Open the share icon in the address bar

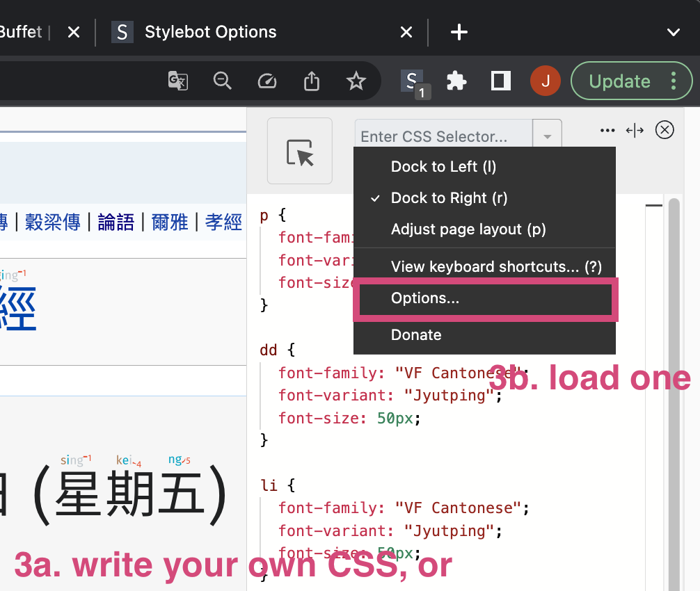(x=311, y=81)
